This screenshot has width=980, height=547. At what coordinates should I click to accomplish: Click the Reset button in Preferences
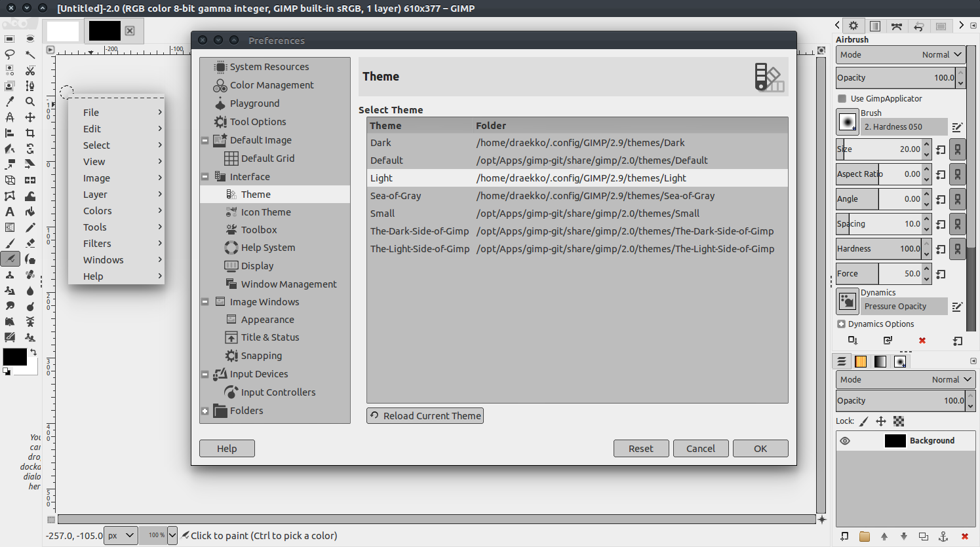coord(641,449)
